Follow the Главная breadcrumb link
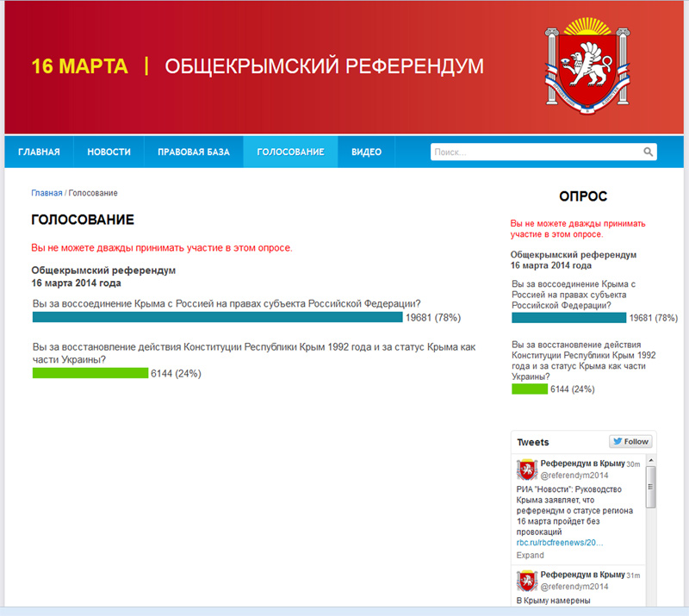The height and width of the screenshot is (616, 689). coord(47,193)
